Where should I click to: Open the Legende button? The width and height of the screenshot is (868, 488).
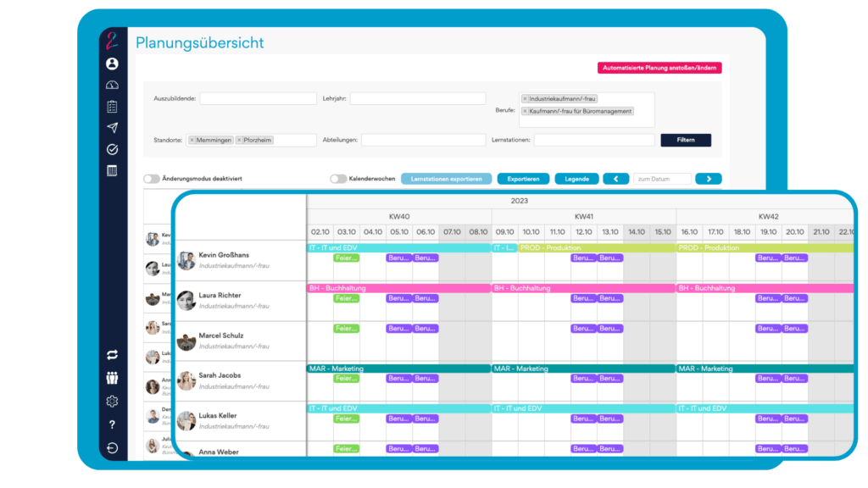[x=576, y=179]
